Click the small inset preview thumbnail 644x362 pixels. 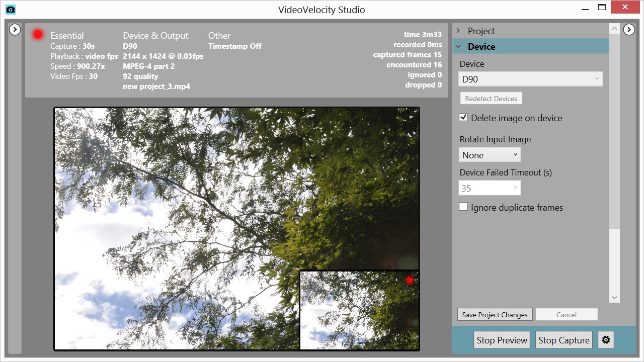tap(359, 310)
